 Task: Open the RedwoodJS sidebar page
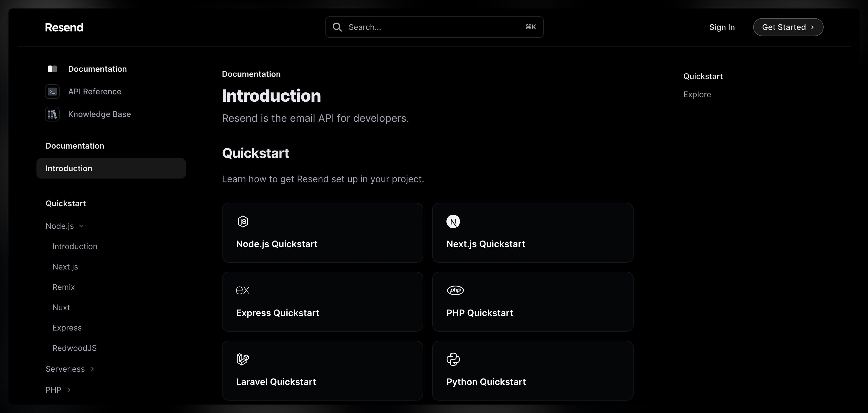click(74, 348)
